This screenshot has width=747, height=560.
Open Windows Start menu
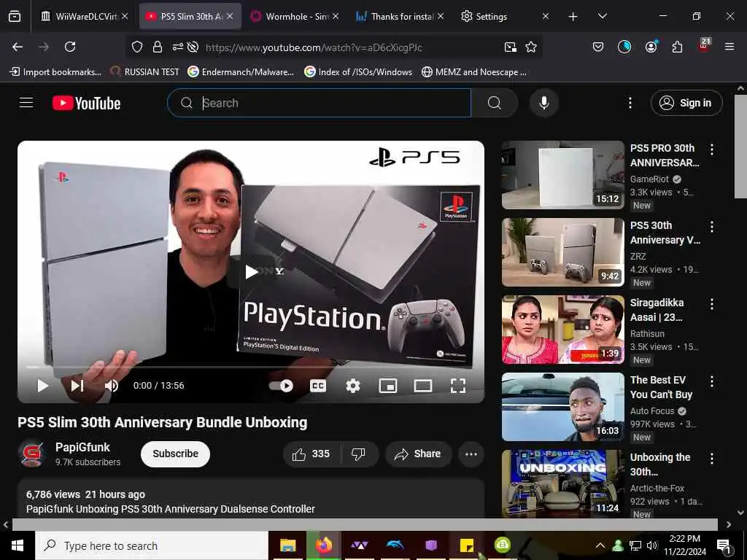coord(18,545)
